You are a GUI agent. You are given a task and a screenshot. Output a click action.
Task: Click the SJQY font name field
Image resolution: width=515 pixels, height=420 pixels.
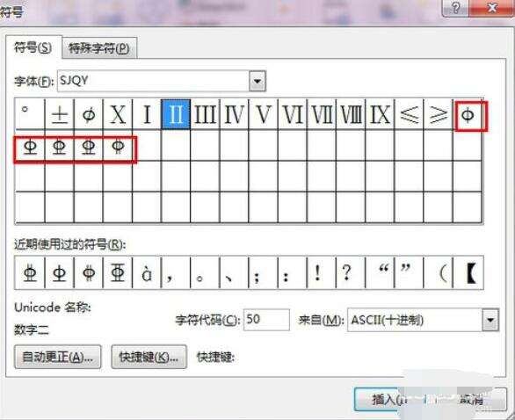[x=154, y=81]
